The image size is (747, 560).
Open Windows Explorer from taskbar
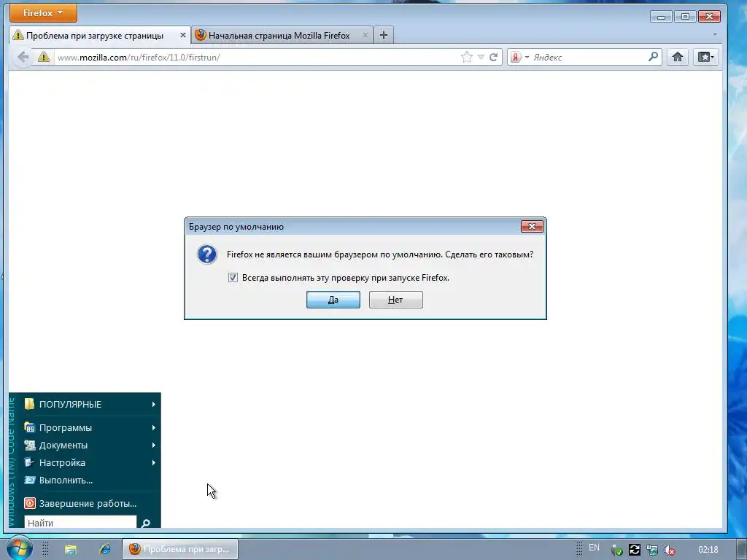click(x=71, y=550)
